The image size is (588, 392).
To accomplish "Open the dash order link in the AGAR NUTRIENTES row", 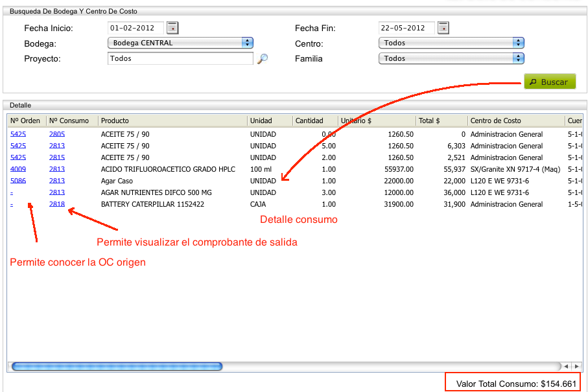I will point(12,193).
